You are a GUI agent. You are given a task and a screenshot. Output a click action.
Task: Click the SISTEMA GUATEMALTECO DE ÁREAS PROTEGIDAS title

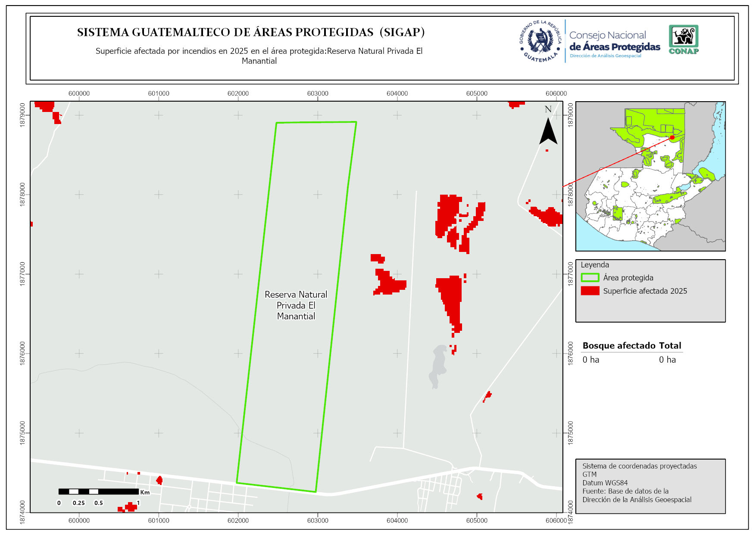tap(250, 32)
